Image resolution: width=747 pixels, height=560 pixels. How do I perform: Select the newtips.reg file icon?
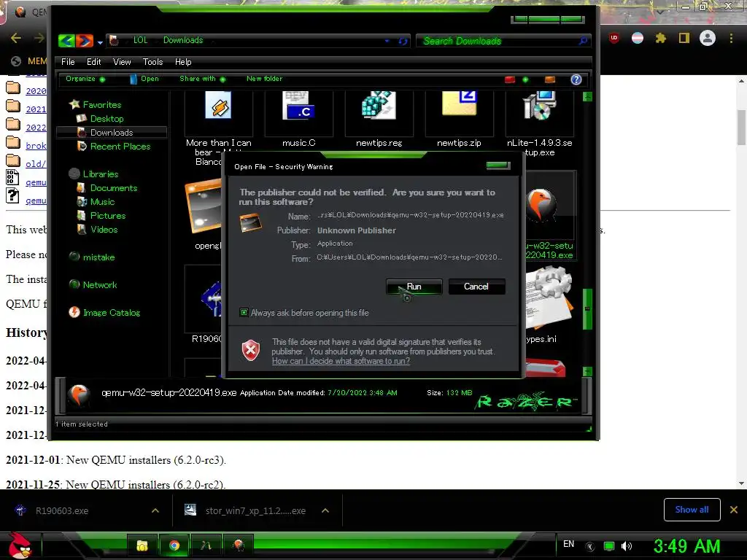tap(379, 106)
